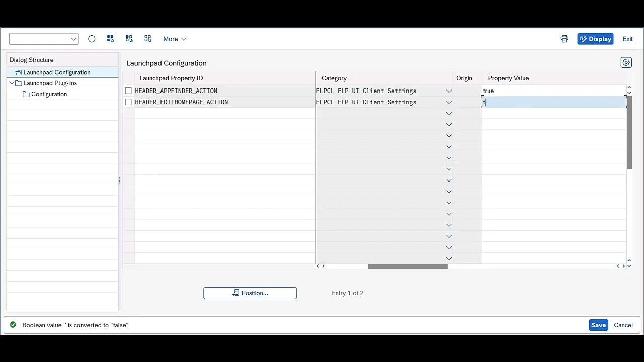This screenshot has height=362, width=644.
Task: Open Category dropdown for HEADER_APPFINDER_ACTION row
Action: point(449,91)
